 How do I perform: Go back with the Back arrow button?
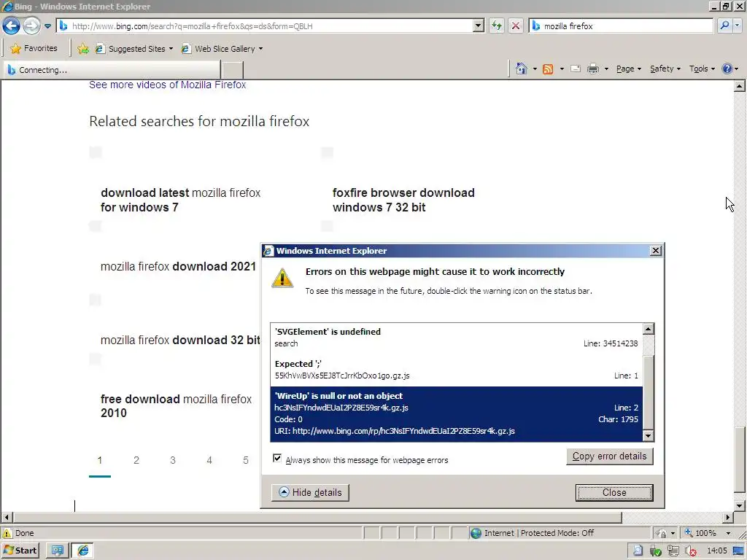point(12,26)
